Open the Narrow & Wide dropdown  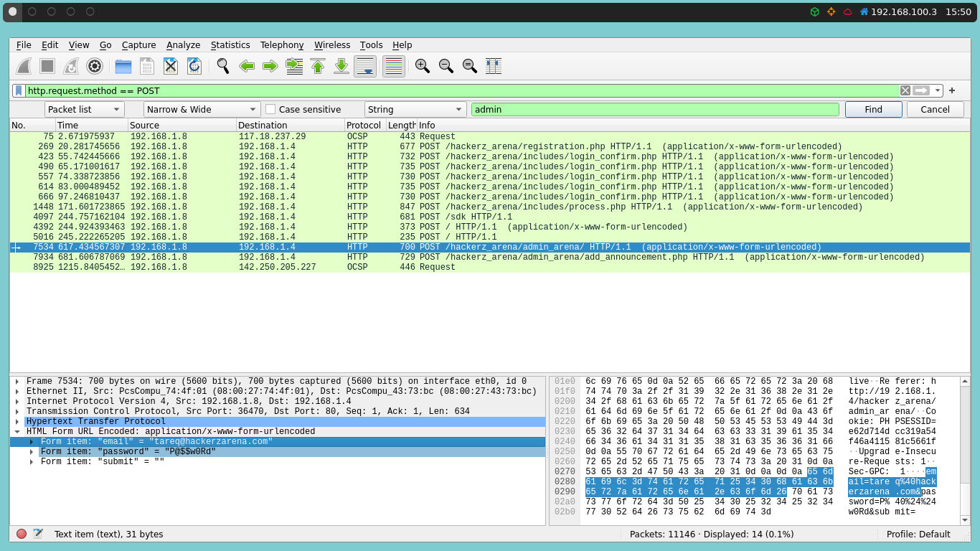tap(202, 109)
